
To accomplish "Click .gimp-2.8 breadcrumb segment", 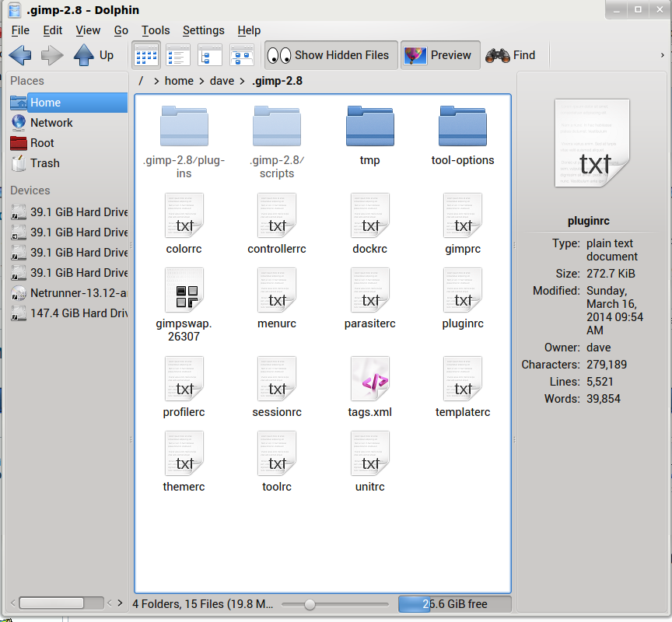I will [278, 81].
